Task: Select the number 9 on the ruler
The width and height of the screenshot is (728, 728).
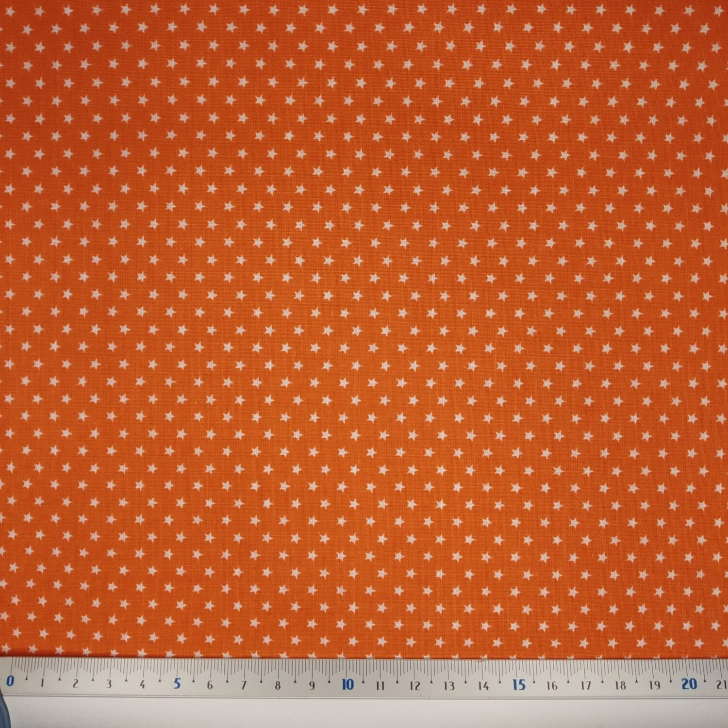Action: point(312,686)
